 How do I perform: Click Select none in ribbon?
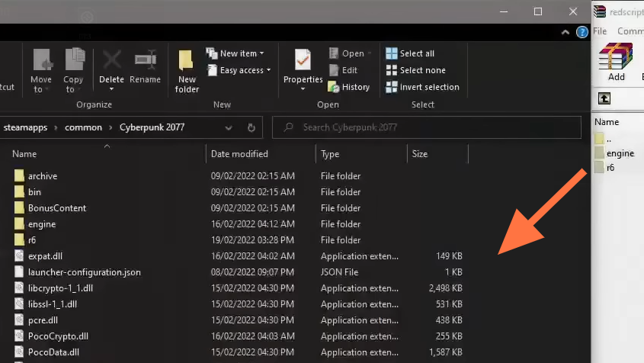click(x=415, y=70)
